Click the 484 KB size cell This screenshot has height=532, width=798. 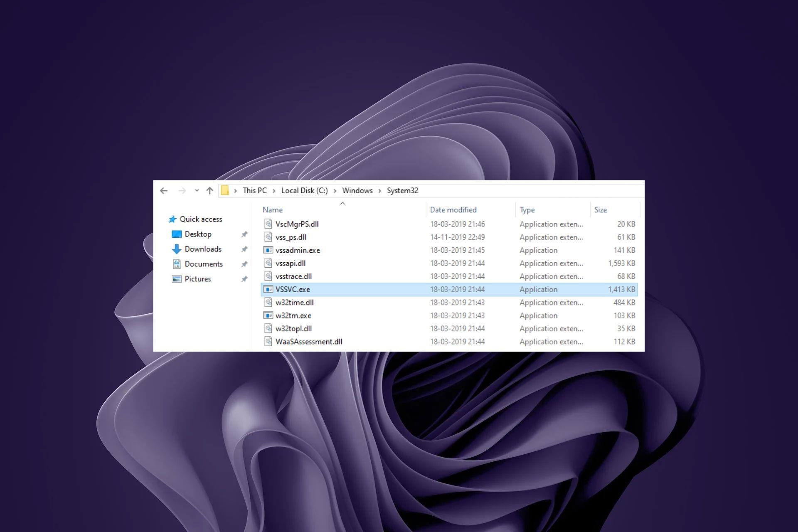[624, 303]
